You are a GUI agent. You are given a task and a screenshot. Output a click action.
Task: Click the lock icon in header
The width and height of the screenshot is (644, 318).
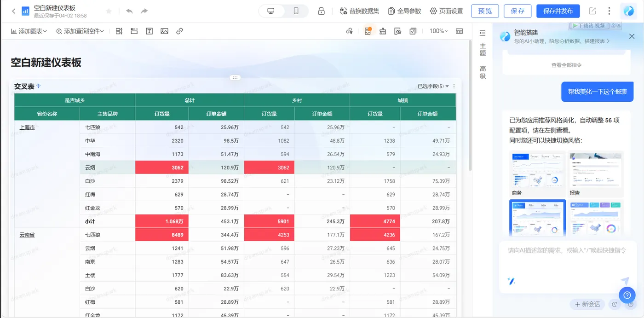[322, 11]
